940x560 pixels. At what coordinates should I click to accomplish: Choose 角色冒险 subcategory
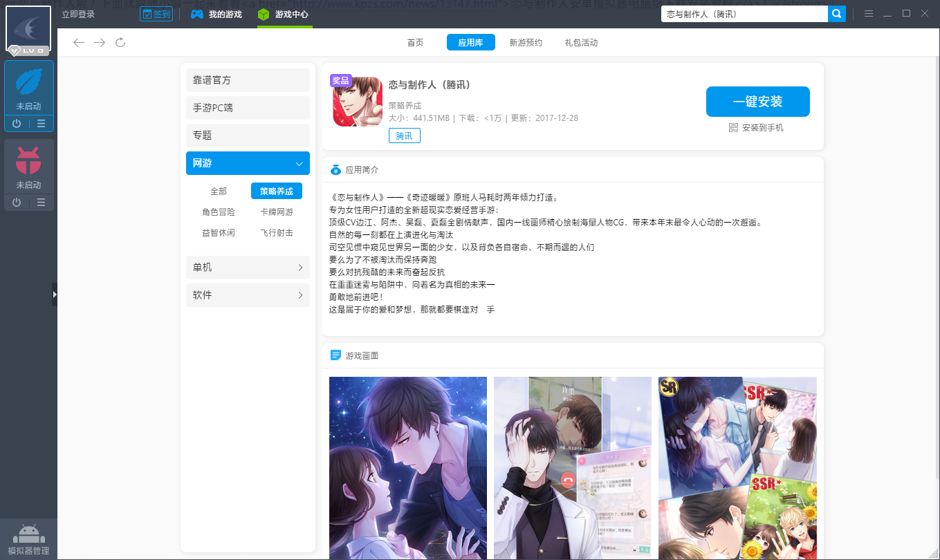pyautogui.click(x=219, y=212)
